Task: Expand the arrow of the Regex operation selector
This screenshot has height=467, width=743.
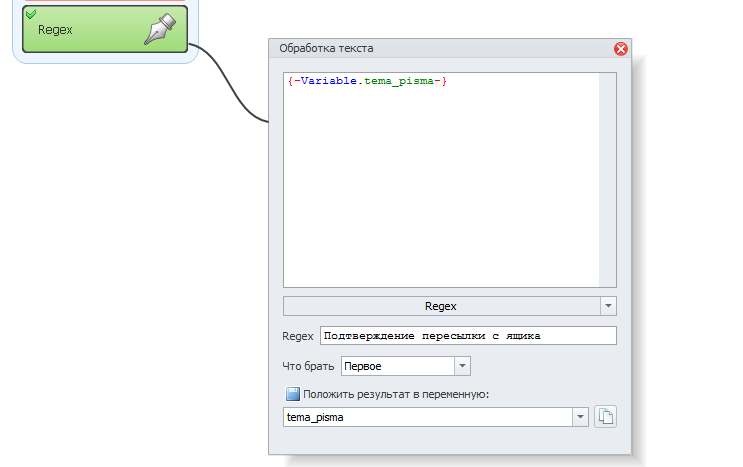Action: tap(608, 306)
